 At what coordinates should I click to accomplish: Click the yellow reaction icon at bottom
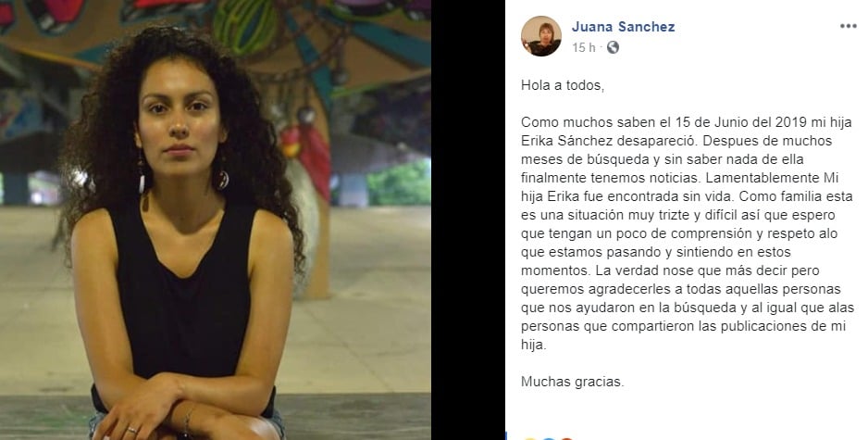(529, 438)
